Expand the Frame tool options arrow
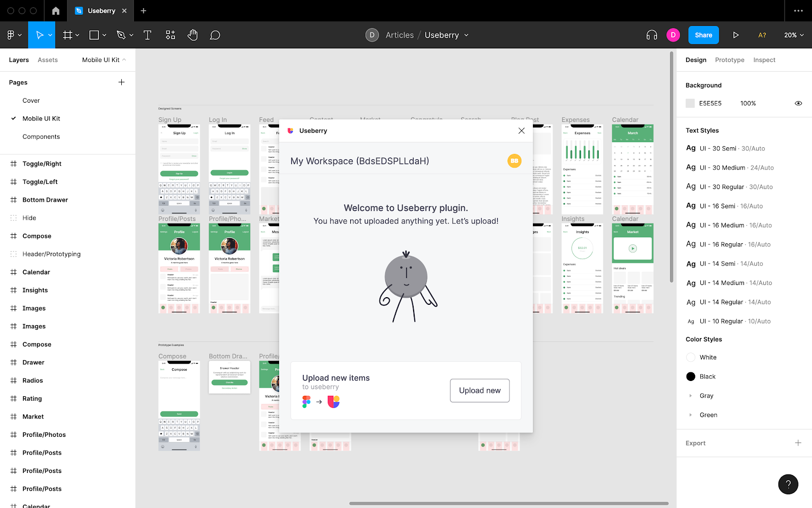The height and width of the screenshot is (508, 812). coord(78,35)
